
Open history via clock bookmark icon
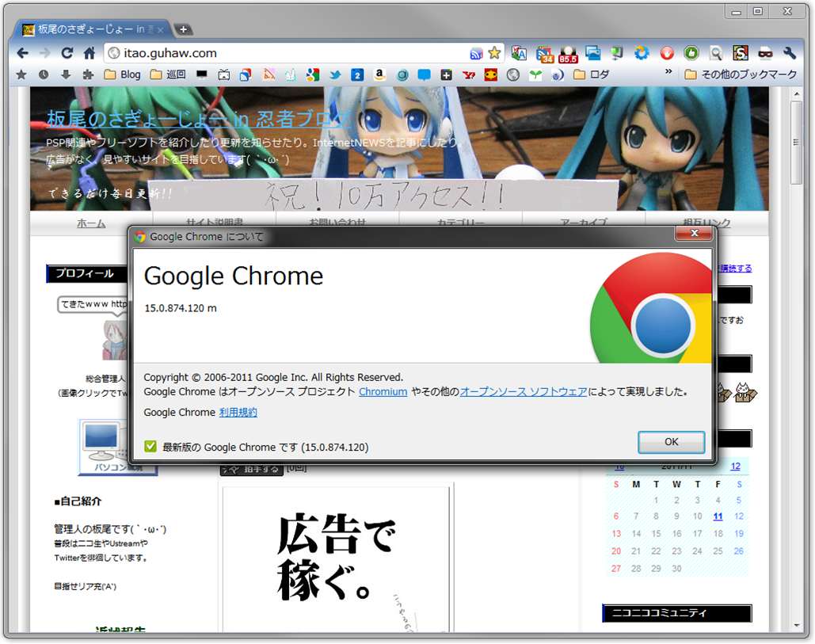[x=44, y=74]
